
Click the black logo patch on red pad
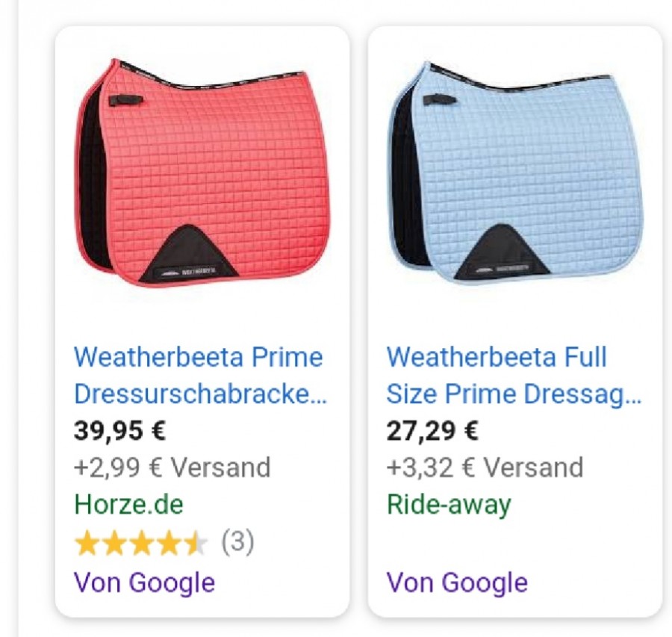click(x=189, y=256)
